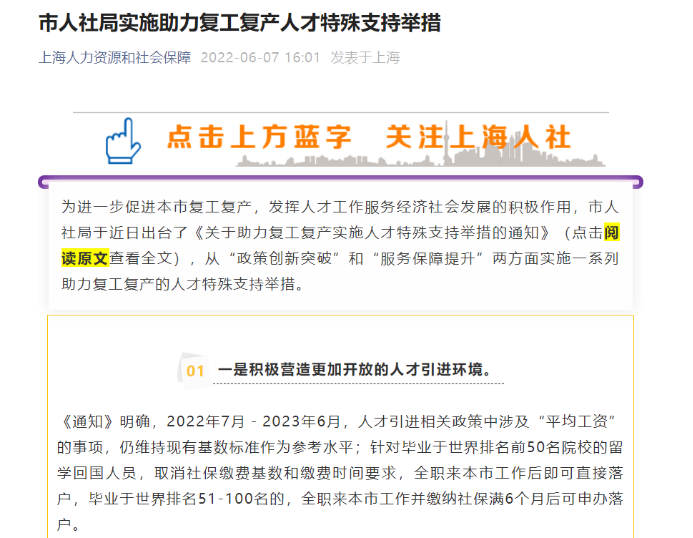Viewport: 693px width, 538px height.
Task: Click heading 一是积极营造更加开放的人才引进环境
Action: coord(355,369)
